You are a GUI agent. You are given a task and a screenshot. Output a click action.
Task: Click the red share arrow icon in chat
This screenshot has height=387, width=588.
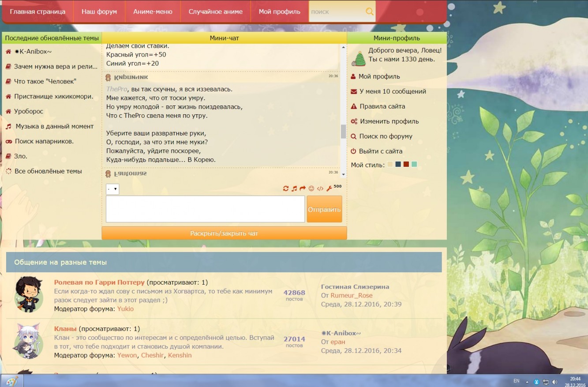click(x=303, y=188)
